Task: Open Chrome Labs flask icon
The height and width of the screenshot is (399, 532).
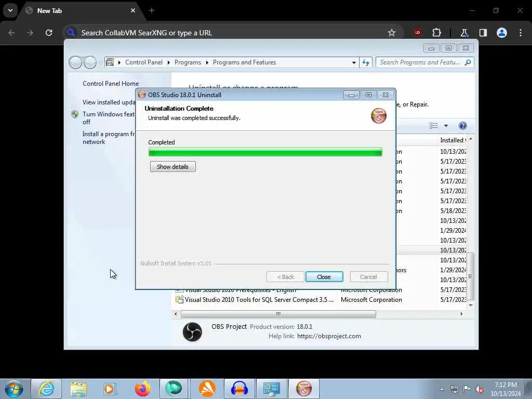Action: pos(464,33)
